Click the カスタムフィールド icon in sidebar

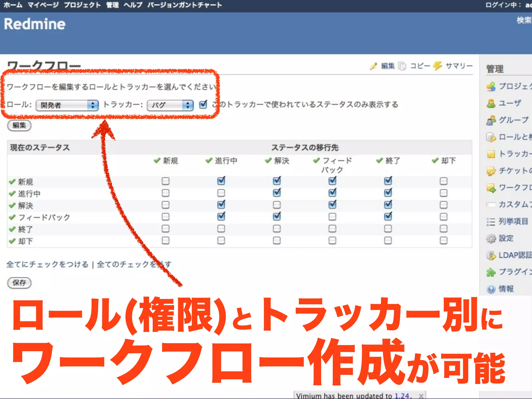pos(491,205)
